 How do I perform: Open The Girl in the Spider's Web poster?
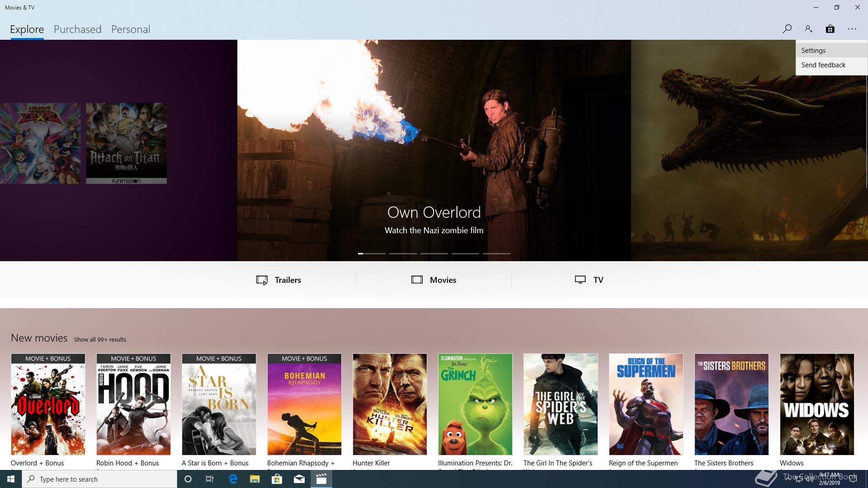pyautogui.click(x=561, y=404)
